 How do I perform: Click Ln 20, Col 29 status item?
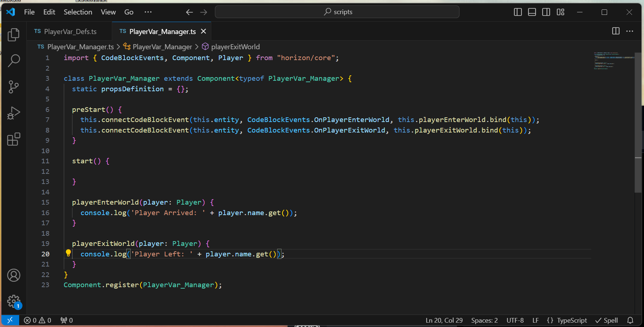click(x=444, y=320)
